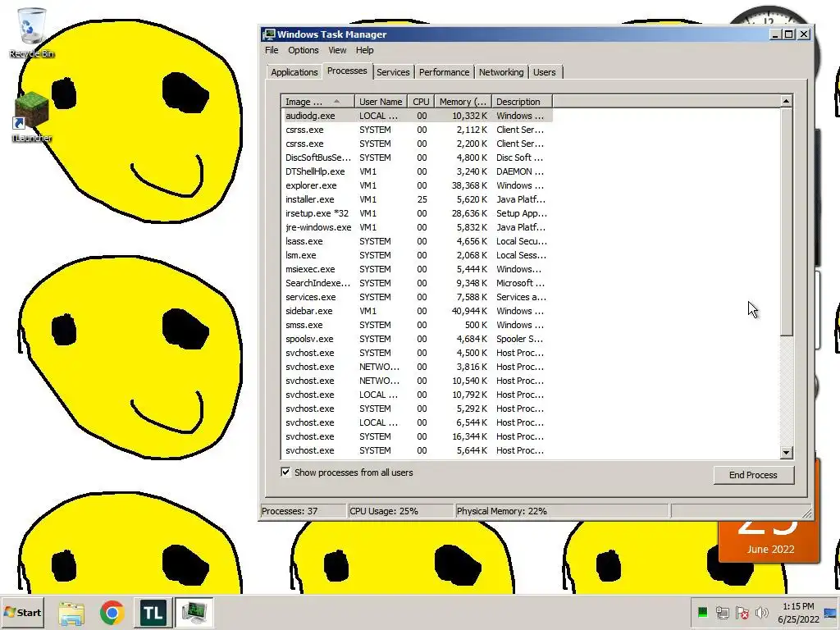Click the green CPU meter tray icon
Screen dimensions: 840x630
702,612
